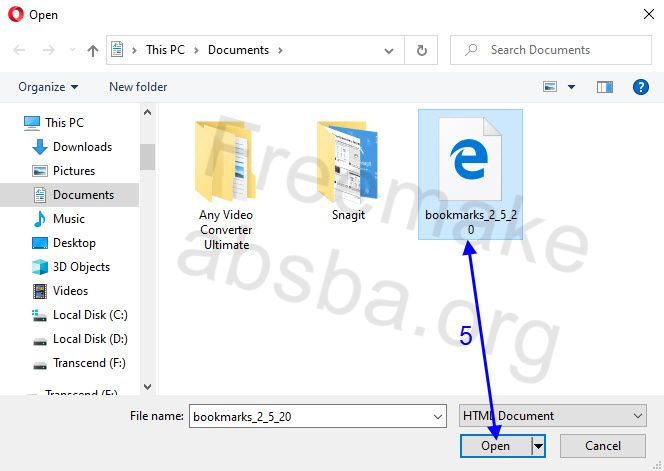
Task: Select the bookmarks_2_5_20 HTML file
Action: click(470, 175)
